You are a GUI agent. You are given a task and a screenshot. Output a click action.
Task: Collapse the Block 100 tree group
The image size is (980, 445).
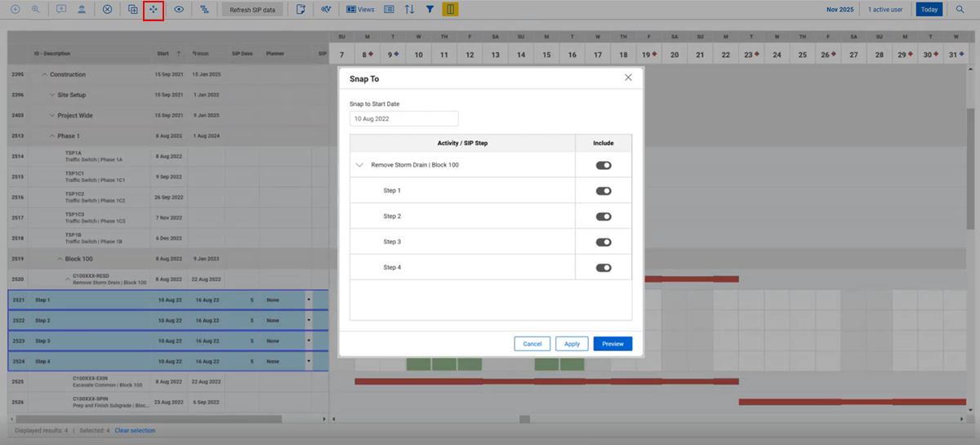pyautogui.click(x=60, y=259)
